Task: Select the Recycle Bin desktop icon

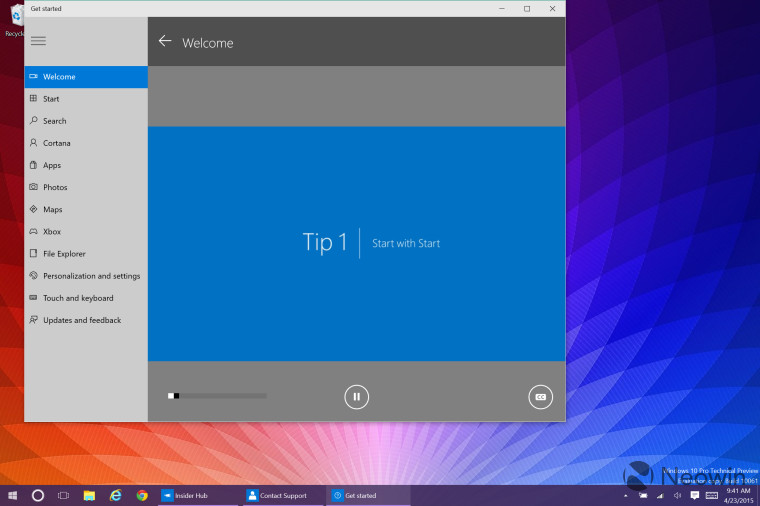Action: tap(15, 21)
